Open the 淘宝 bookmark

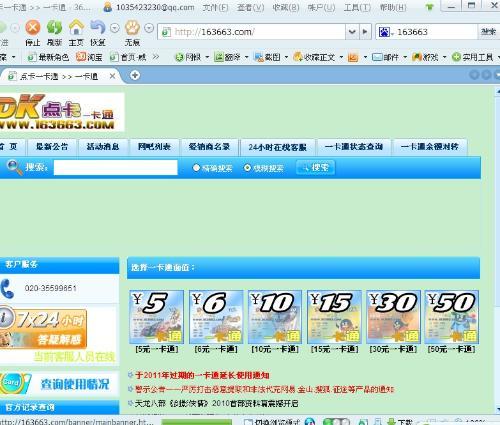(x=89, y=57)
